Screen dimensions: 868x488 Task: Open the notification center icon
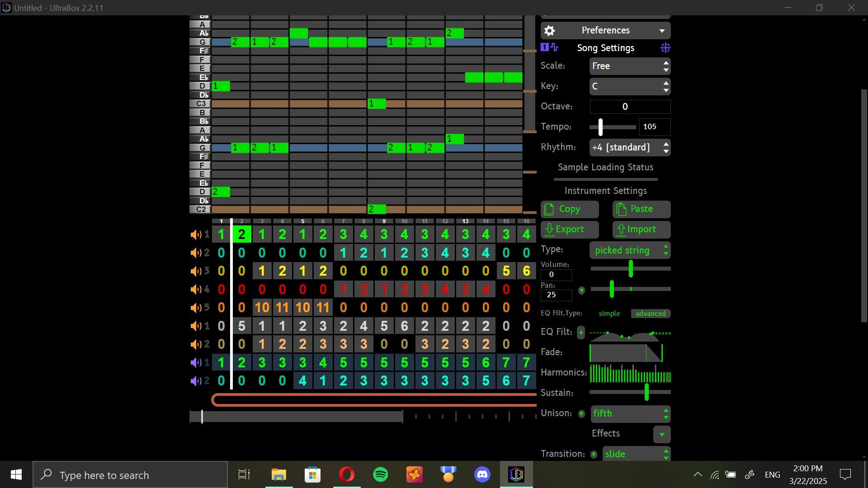[845, 475]
